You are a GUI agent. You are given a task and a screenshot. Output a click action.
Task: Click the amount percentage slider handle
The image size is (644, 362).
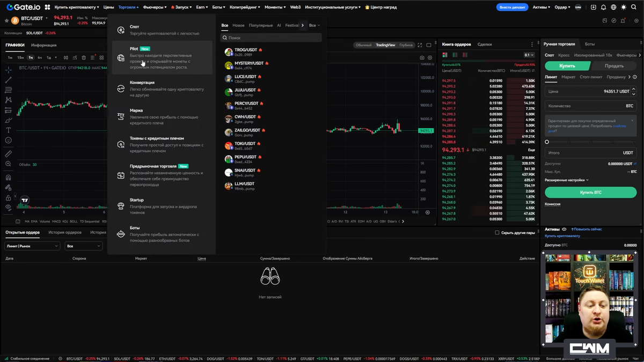tap(547, 142)
